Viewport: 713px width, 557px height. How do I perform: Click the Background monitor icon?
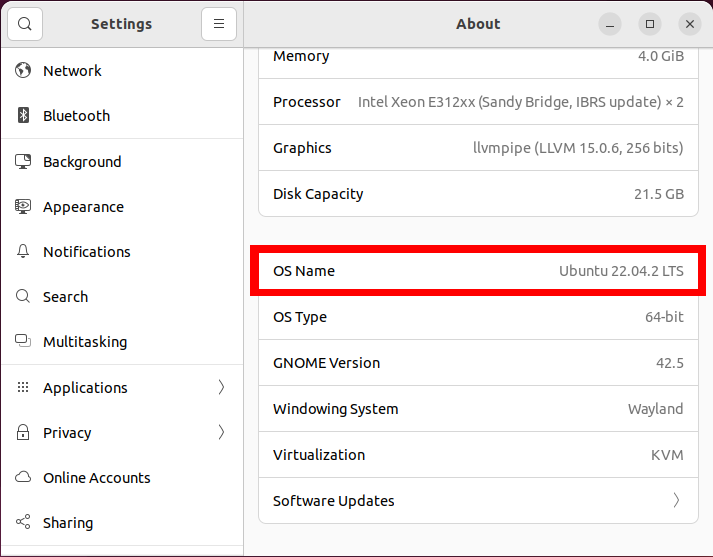(x=23, y=161)
